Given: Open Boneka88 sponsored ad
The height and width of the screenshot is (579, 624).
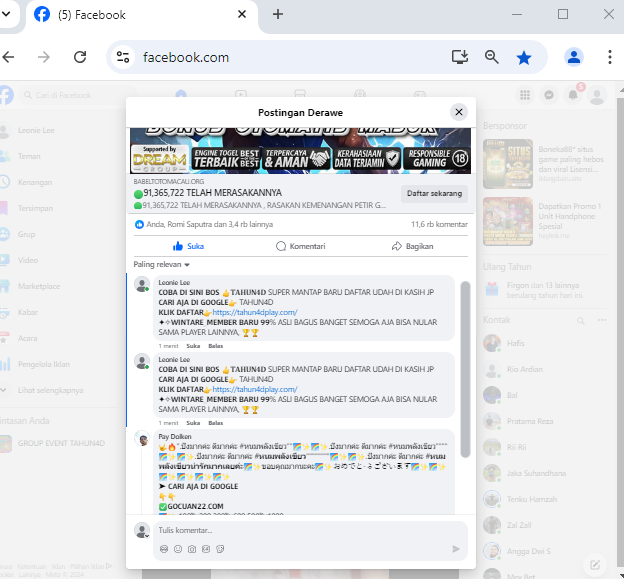Looking at the screenshot, I should pos(545,164).
